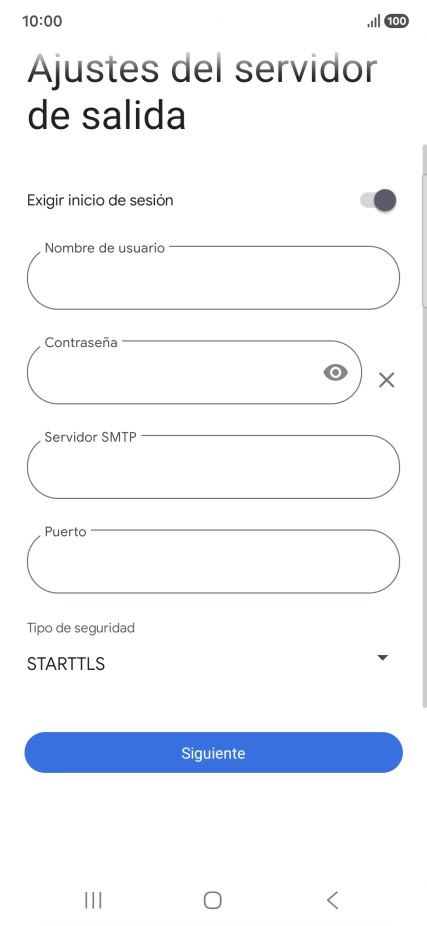Continue with the Siguiente button

[213, 752]
